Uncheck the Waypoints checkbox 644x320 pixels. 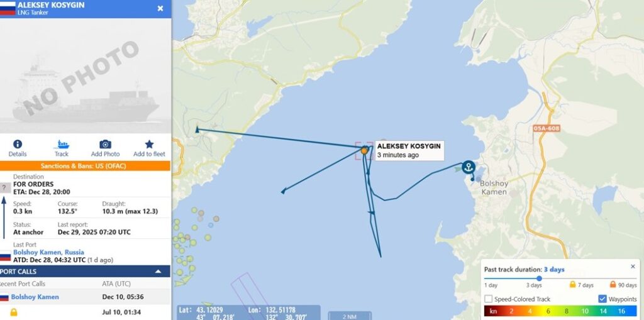(602, 299)
